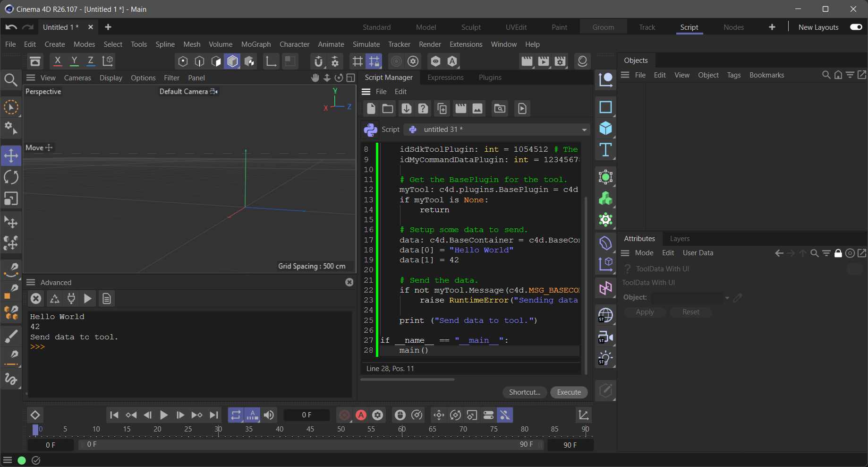Click the current frame 0 F field

[x=306, y=415]
